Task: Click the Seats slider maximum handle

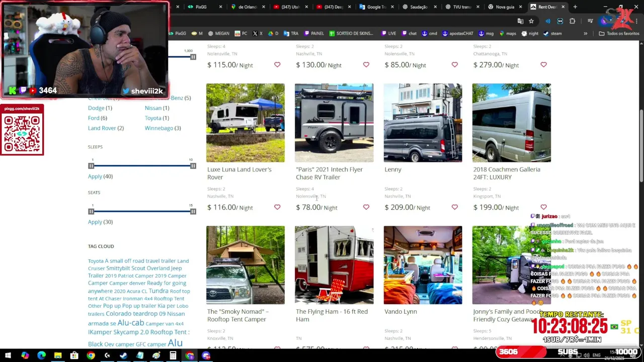Action: 193,211
